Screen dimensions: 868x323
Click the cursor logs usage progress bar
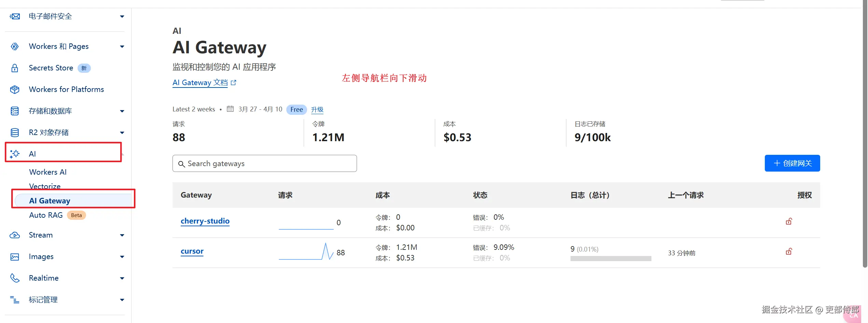coord(610,259)
